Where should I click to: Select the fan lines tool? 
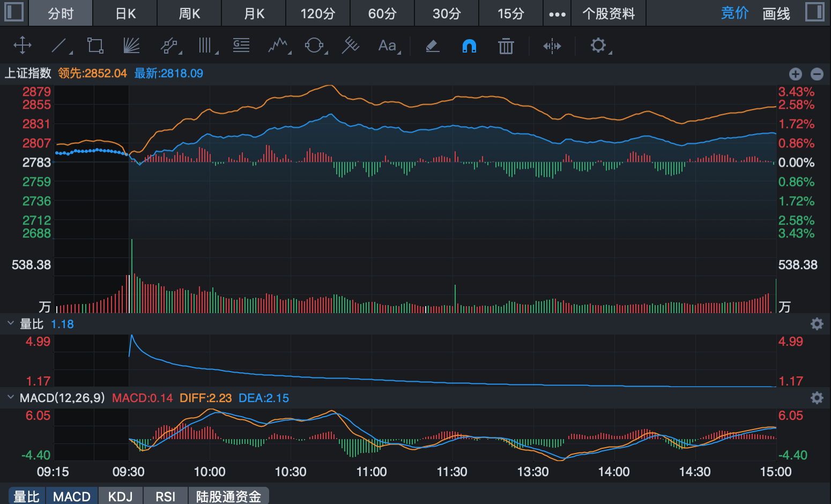131,45
